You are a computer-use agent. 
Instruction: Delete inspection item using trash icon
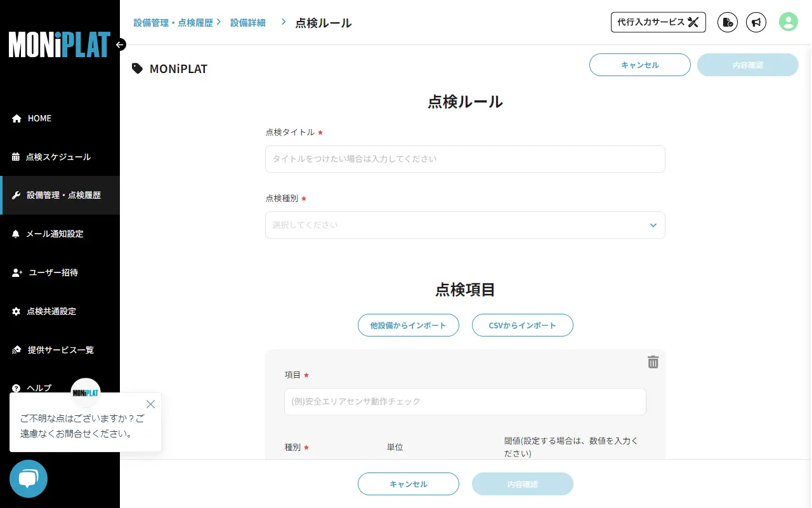click(653, 362)
